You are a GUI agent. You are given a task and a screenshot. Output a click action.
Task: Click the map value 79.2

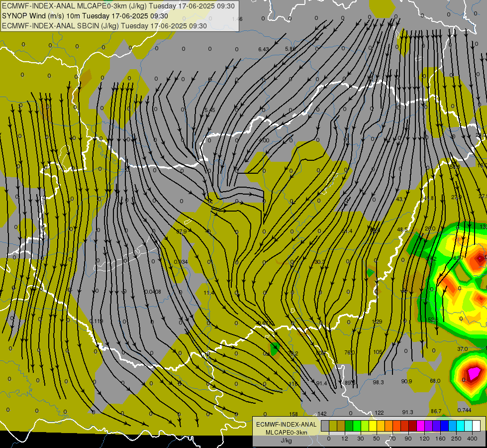[x=293, y=353]
